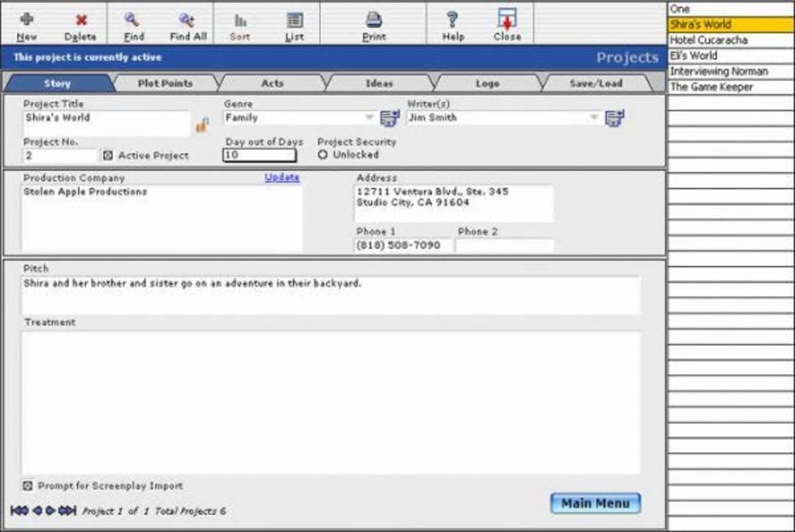This screenshot has height=532, width=795.
Task: Open the Writer(s) dropdown arrow
Action: [x=594, y=118]
